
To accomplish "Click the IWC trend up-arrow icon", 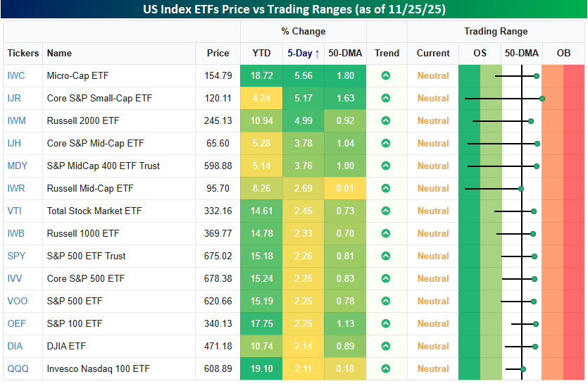I will [386, 76].
